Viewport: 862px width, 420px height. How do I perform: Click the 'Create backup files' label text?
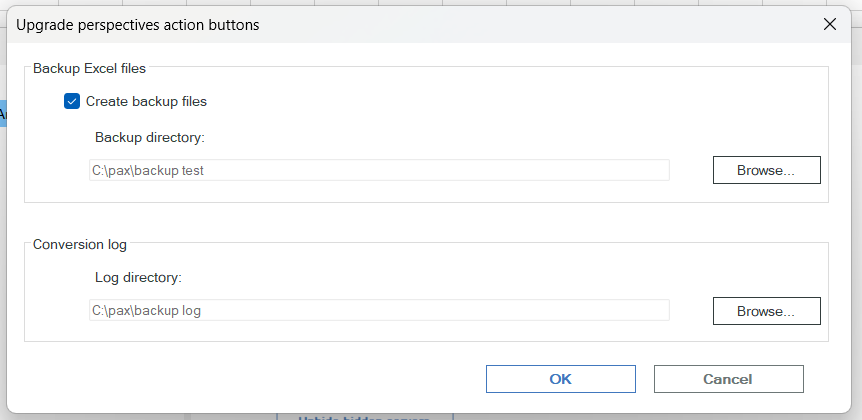tap(146, 102)
